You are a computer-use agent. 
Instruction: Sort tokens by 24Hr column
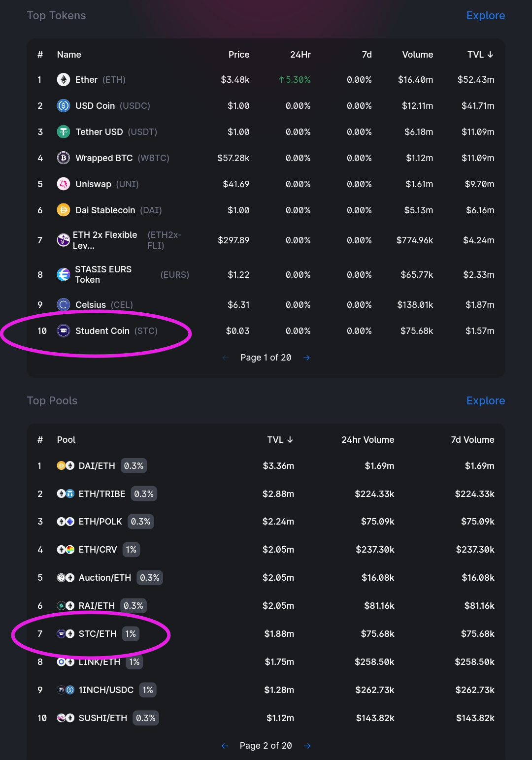coord(300,55)
